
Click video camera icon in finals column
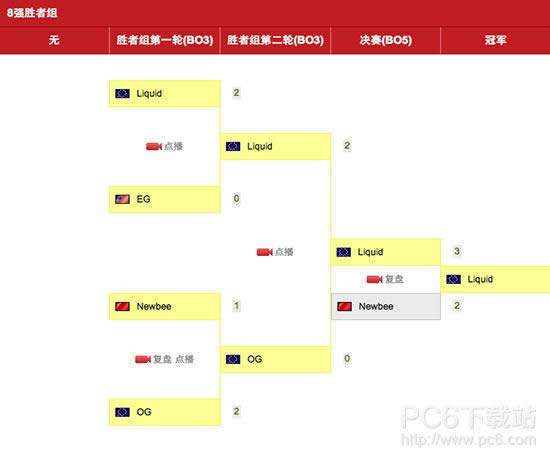(374, 279)
